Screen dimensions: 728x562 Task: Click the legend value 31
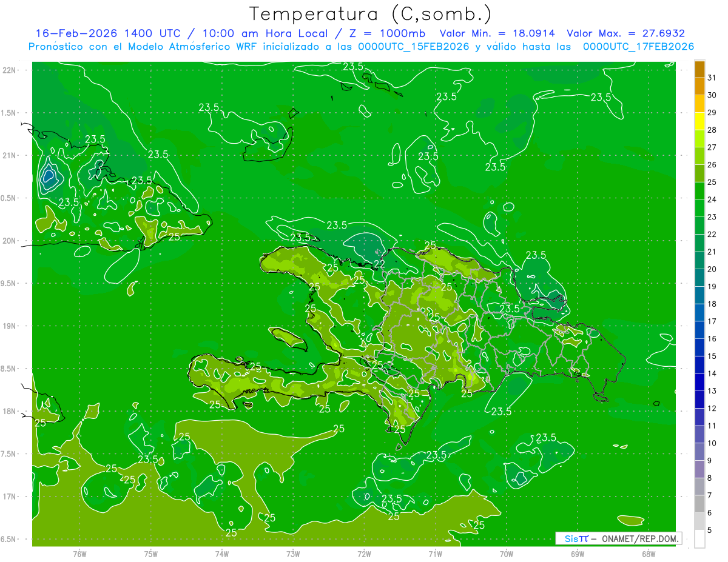click(x=712, y=78)
